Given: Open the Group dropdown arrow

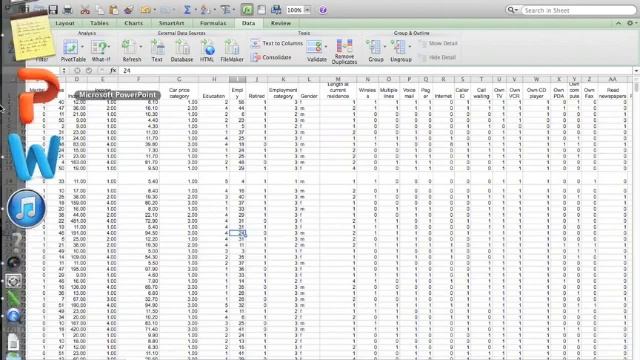Looking at the screenshot, I should (x=384, y=47).
